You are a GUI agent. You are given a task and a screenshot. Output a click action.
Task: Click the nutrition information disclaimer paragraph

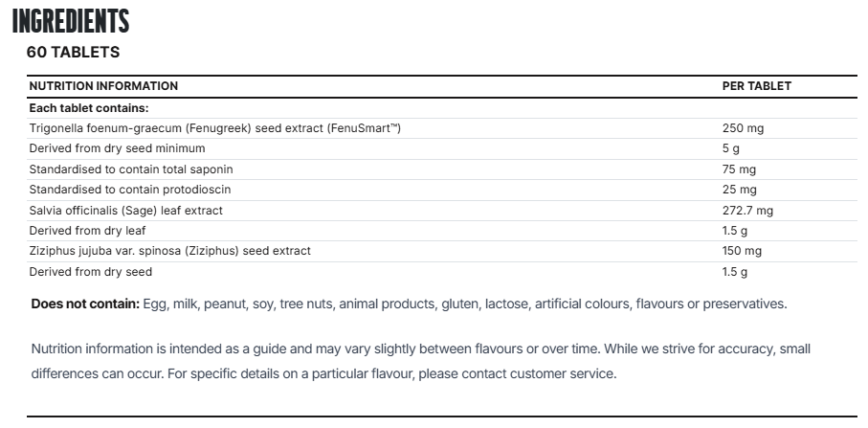(x=421, y=361)
